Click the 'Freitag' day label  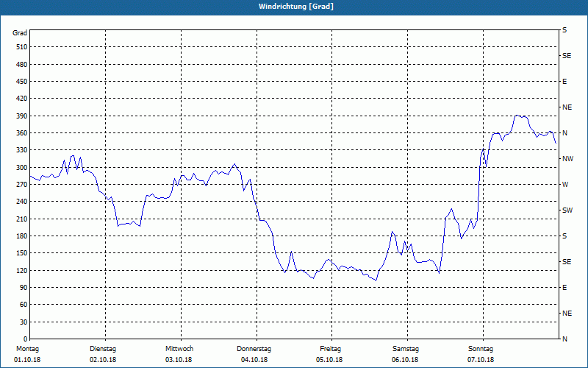click(x=330, y=349)
